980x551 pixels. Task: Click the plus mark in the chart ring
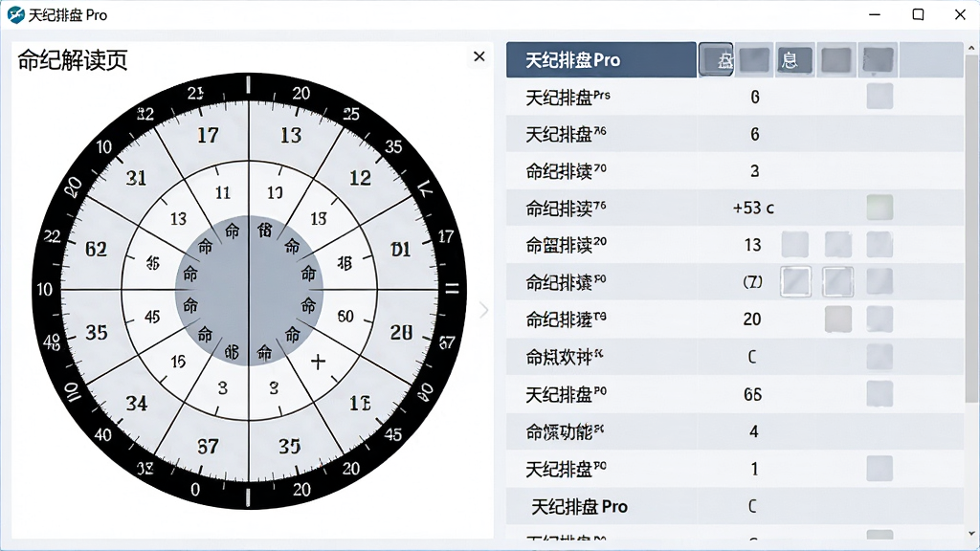(x=318, y=362)
